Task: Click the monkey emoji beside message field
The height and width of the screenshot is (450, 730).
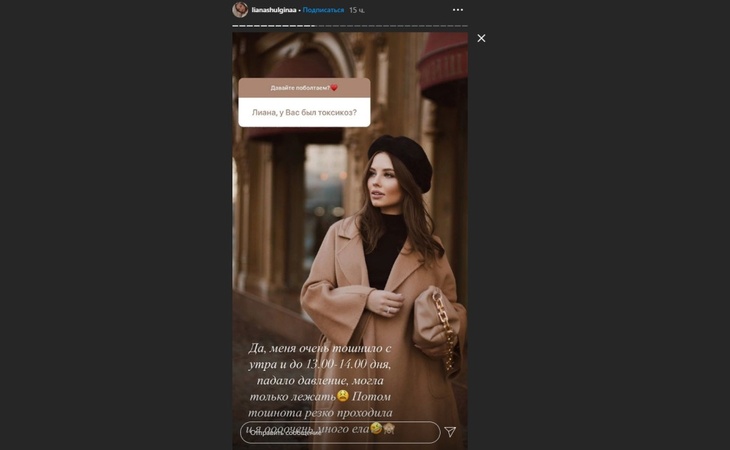Action: click(389, 429)
